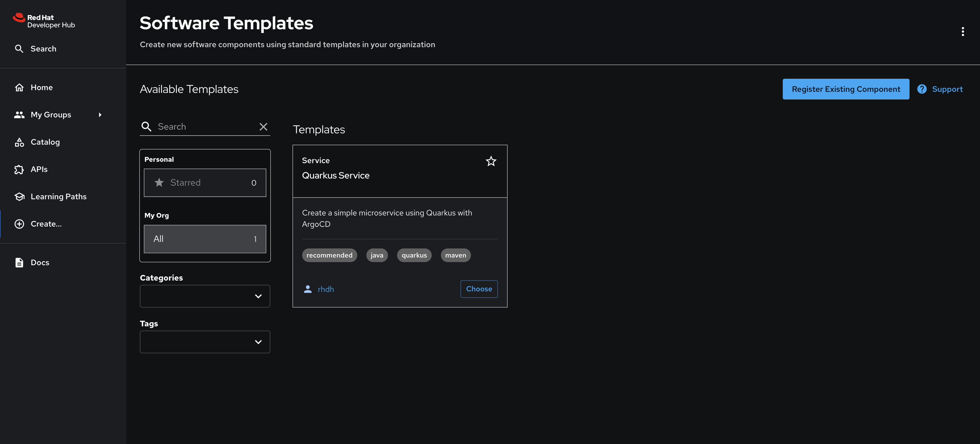Focus the template Search input field
The width and height of the screenshot is (980, 444).
pos(205,127)
